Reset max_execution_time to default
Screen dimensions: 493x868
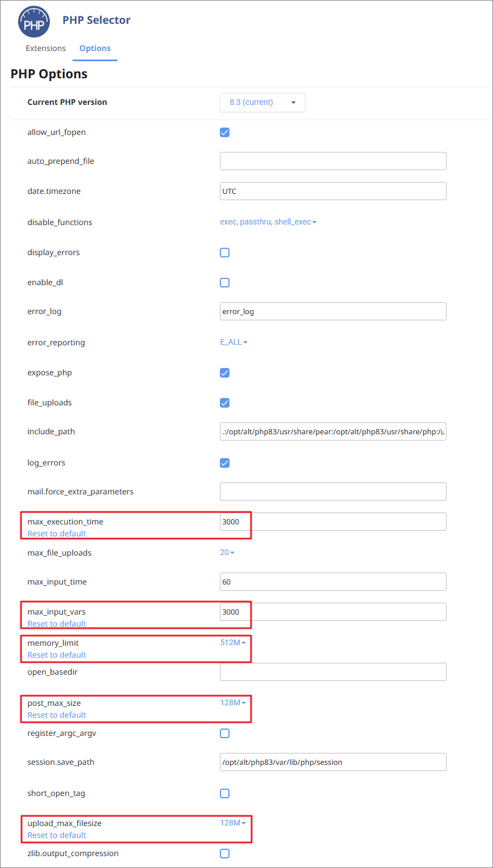pos(57,534)
